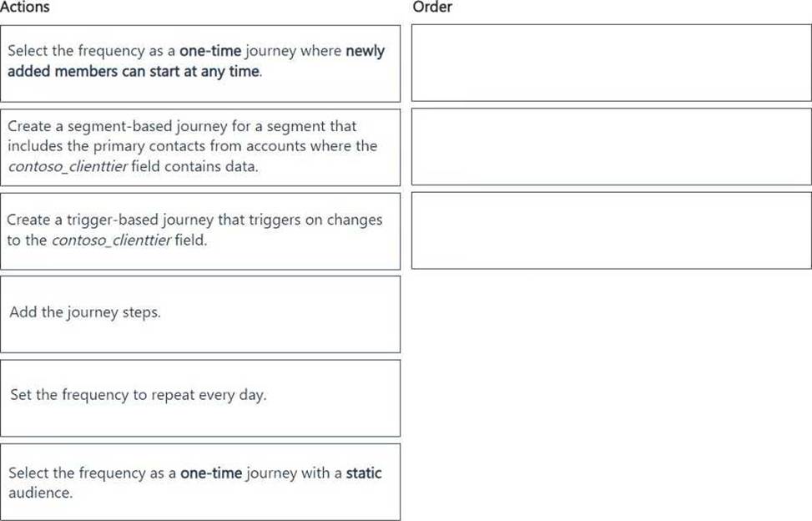The image size is (812, 521).
Task: Choose the segment-based journey action box
Action: click(200, 147)
